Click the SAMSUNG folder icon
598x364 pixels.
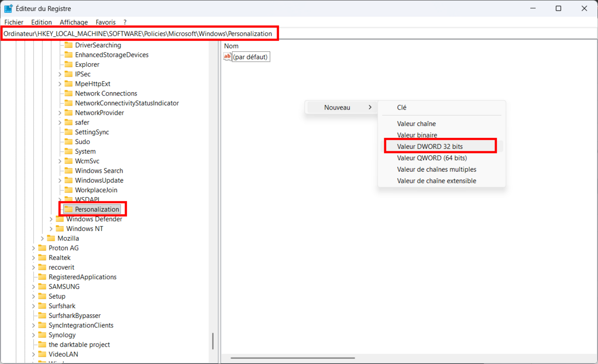point(42,287)
